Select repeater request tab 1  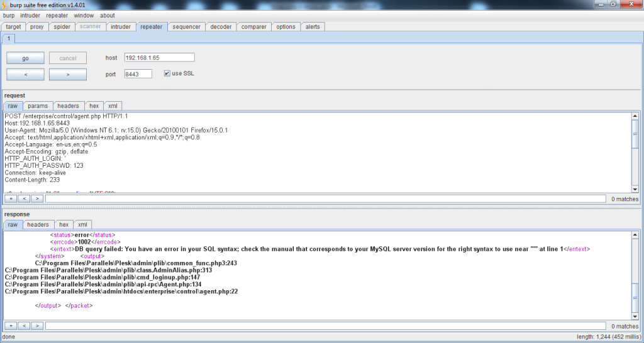coord(9,38)
